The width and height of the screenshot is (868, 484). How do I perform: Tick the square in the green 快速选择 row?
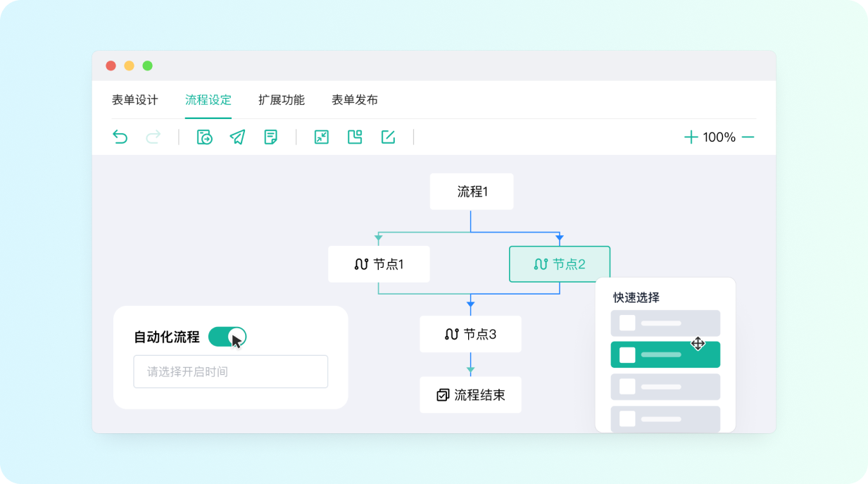(627, 355)
